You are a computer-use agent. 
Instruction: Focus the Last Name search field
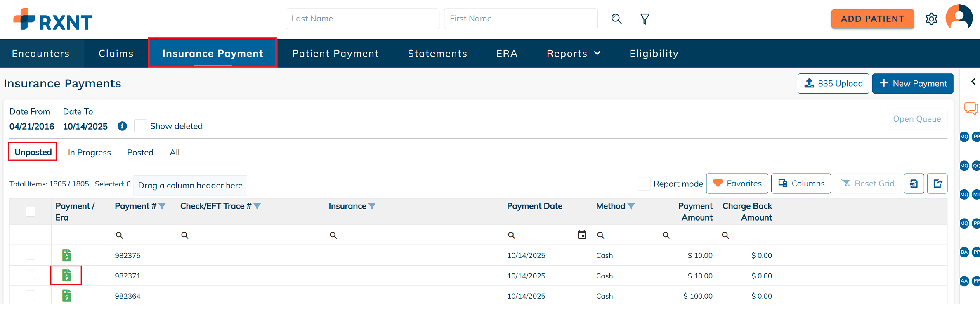click(x=362, y=19)
